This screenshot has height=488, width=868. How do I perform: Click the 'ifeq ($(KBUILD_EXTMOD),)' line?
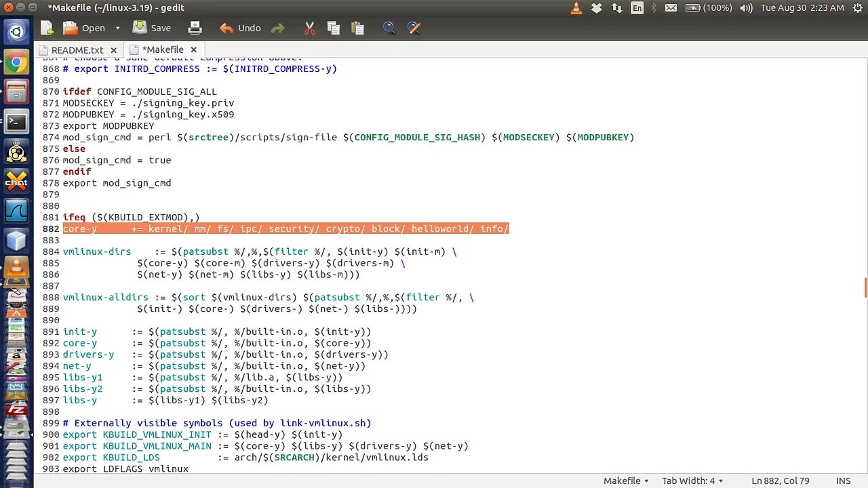[131, 218]
